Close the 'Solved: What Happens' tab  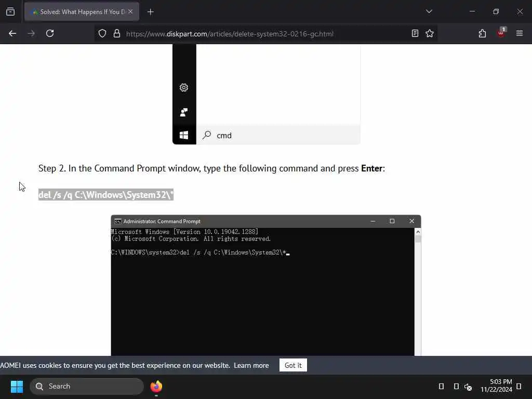click(x=130, y=11)
